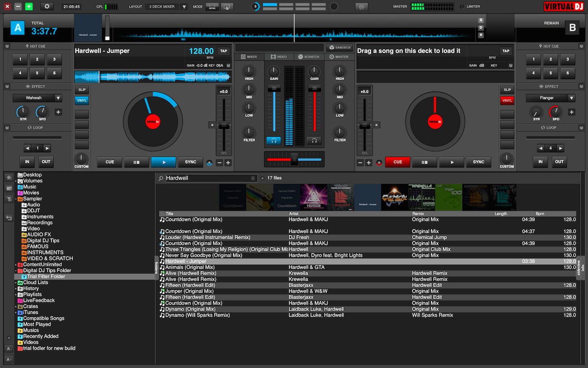Image resolution: width=588 pixels, height=368 pixels.
Task: Click the add virtual folder icon in sidebar
Action: (x=9, y=188)
